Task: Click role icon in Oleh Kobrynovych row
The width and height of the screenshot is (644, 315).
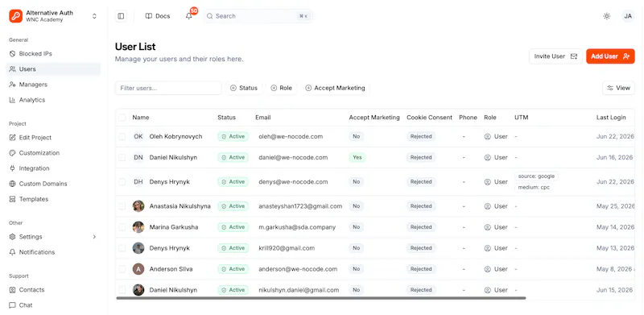Action: 488,136
